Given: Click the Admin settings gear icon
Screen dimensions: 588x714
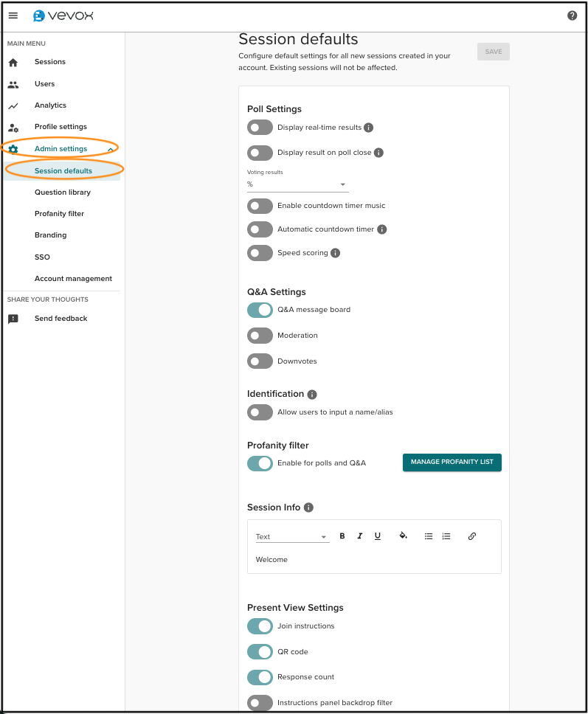Looking at the screenshot, I should click(x=13, y=149).
